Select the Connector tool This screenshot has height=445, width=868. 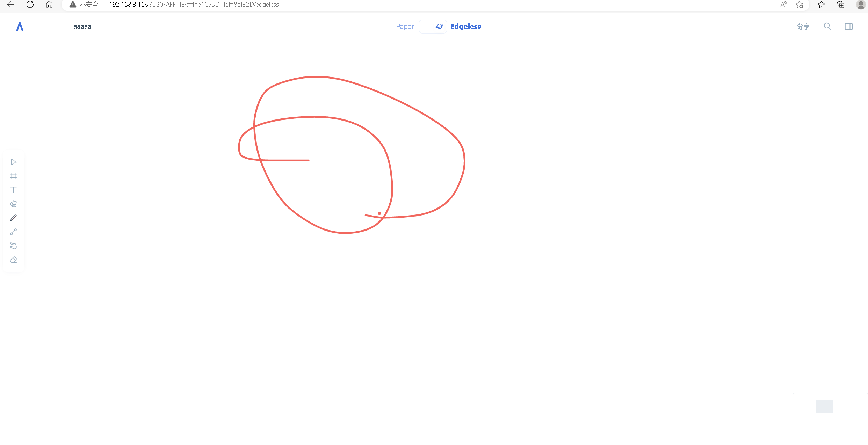tap(13, 232)
